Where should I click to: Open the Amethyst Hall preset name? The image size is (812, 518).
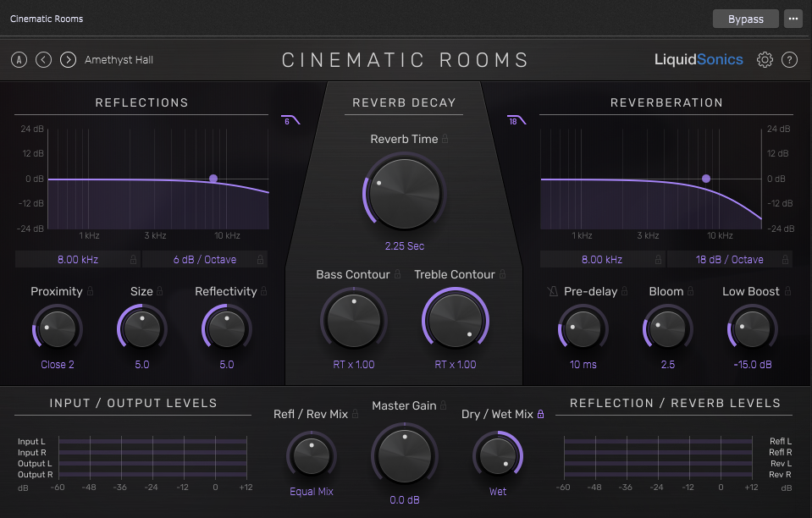click(119, 60)
